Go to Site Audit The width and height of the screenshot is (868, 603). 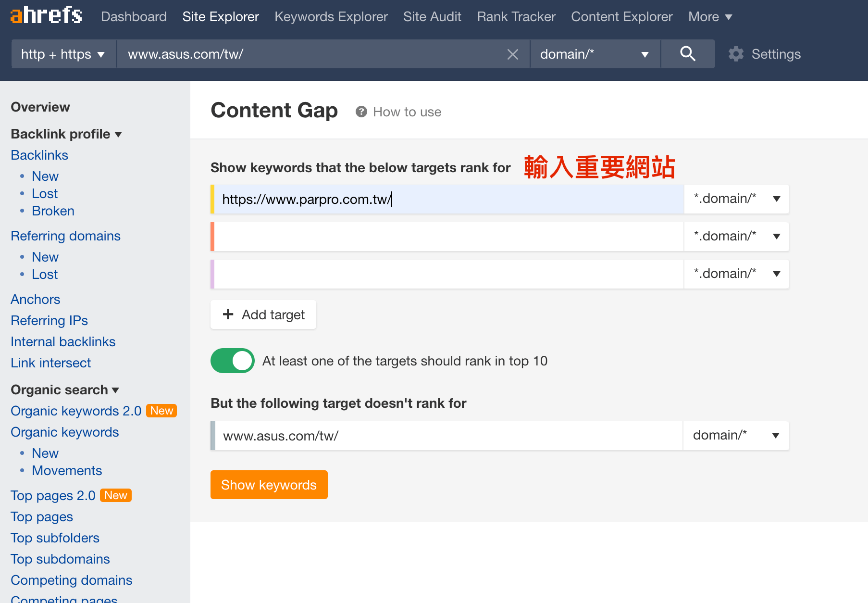tap(432, 17)
